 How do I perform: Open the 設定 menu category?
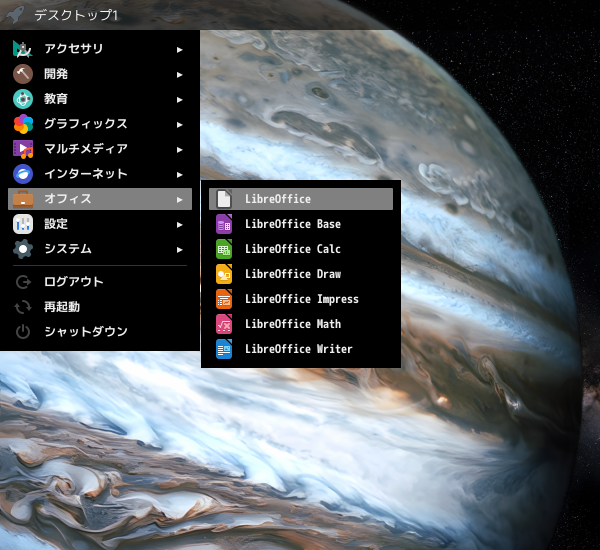point(56,224)
